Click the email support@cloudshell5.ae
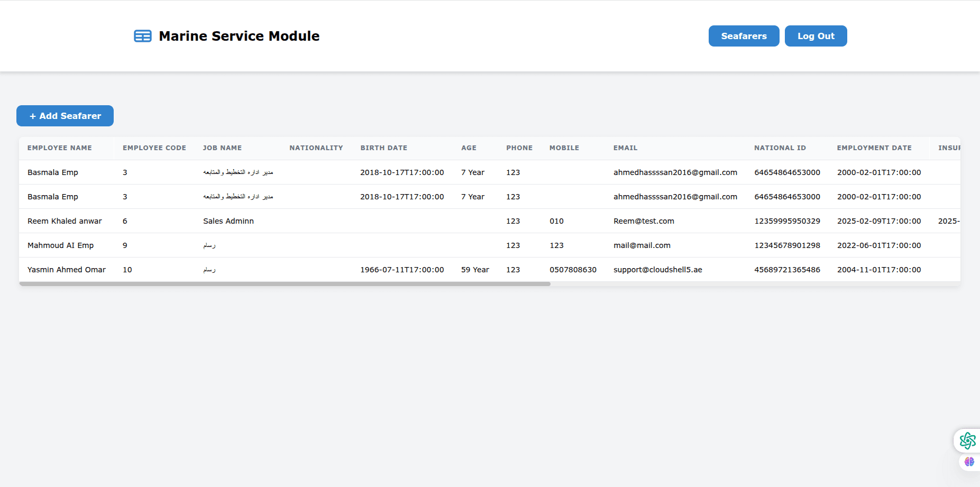This screenshot has height=487, width=980. click(x=657, y=269)
